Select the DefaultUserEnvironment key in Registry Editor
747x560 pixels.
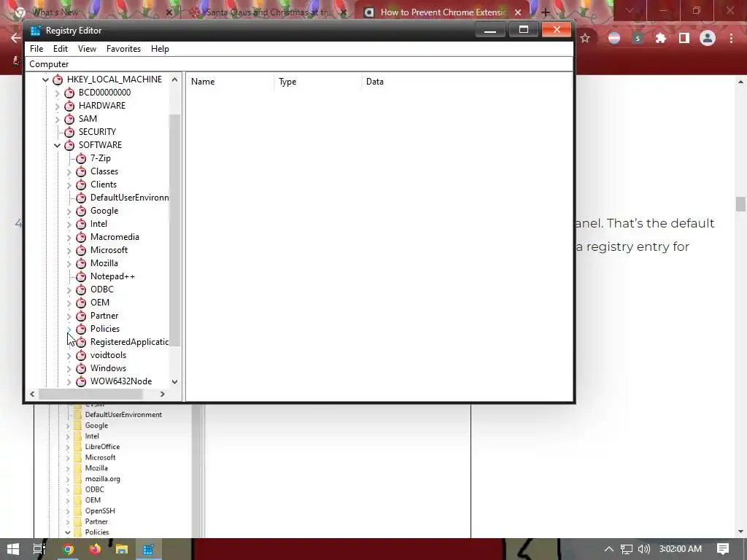tap(129, 198)
